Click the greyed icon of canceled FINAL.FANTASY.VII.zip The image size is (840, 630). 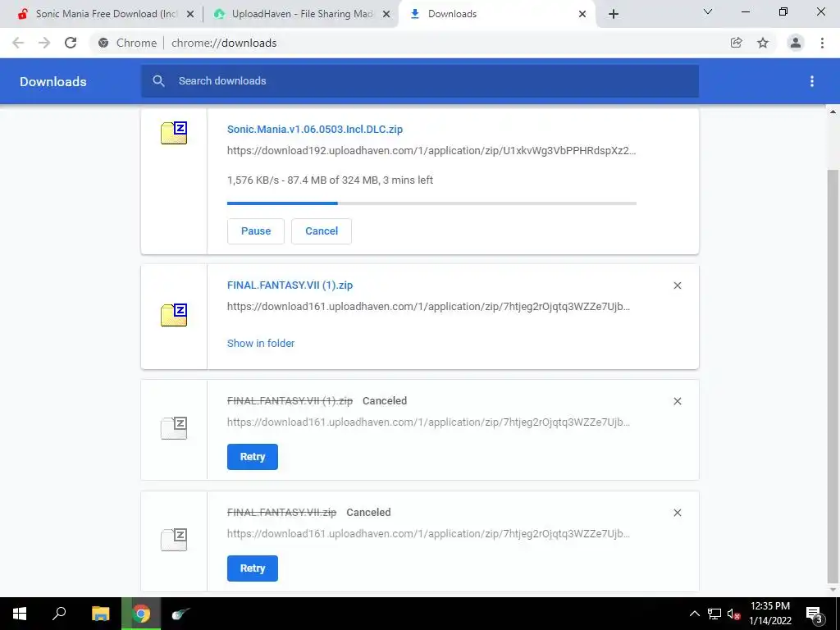tap(174, 540)
